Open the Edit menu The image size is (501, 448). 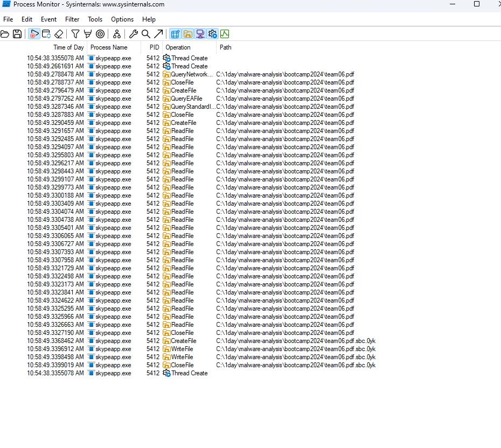27,19
